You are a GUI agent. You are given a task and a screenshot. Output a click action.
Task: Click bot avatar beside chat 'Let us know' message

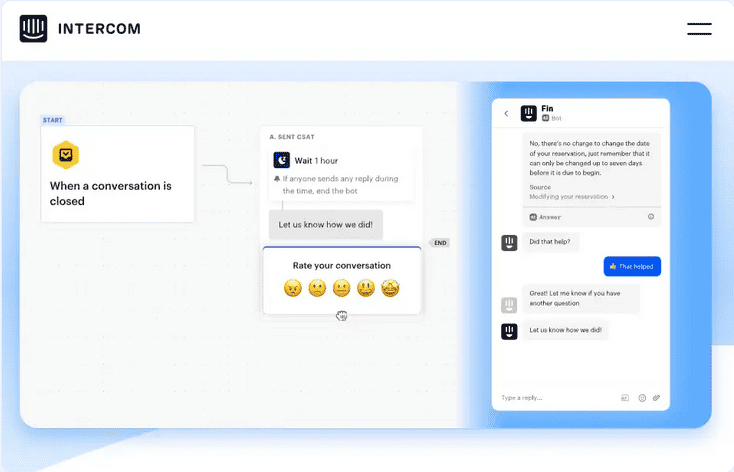pos(509,331)
